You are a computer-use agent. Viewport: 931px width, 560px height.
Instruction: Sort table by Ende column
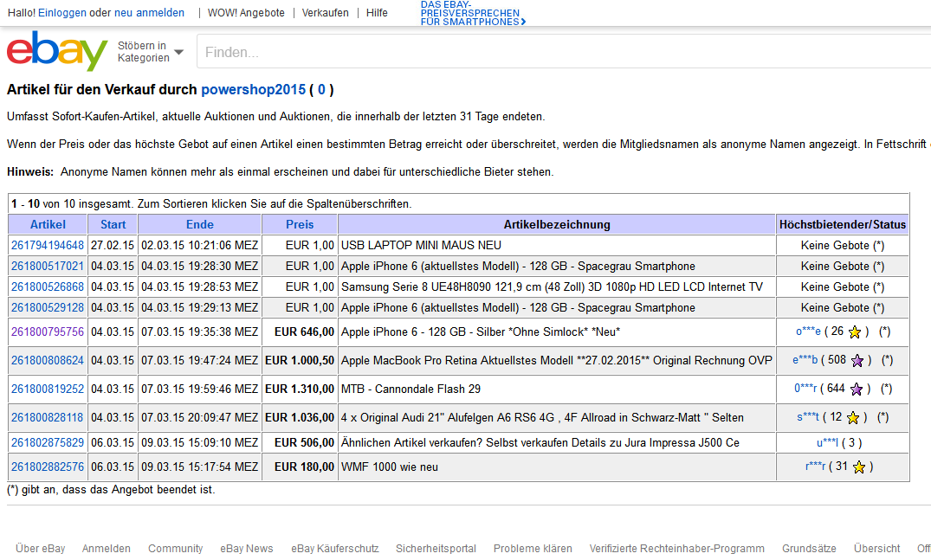coord(199,224)
